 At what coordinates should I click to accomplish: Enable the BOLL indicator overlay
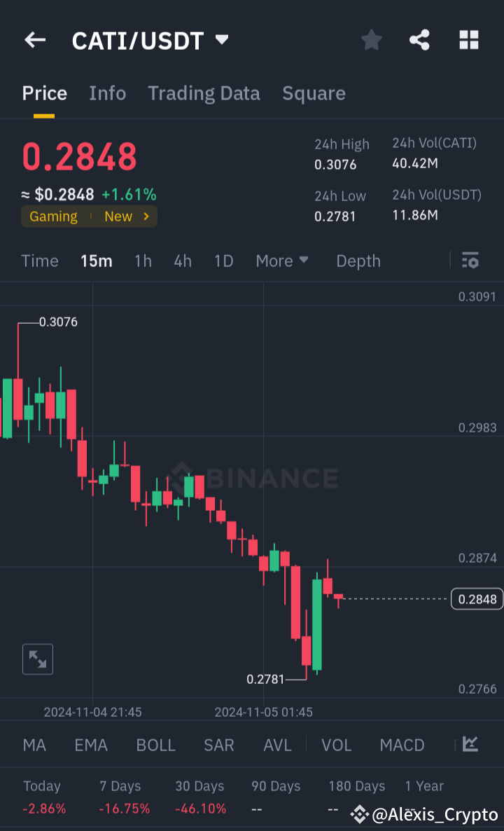point(155,745)
